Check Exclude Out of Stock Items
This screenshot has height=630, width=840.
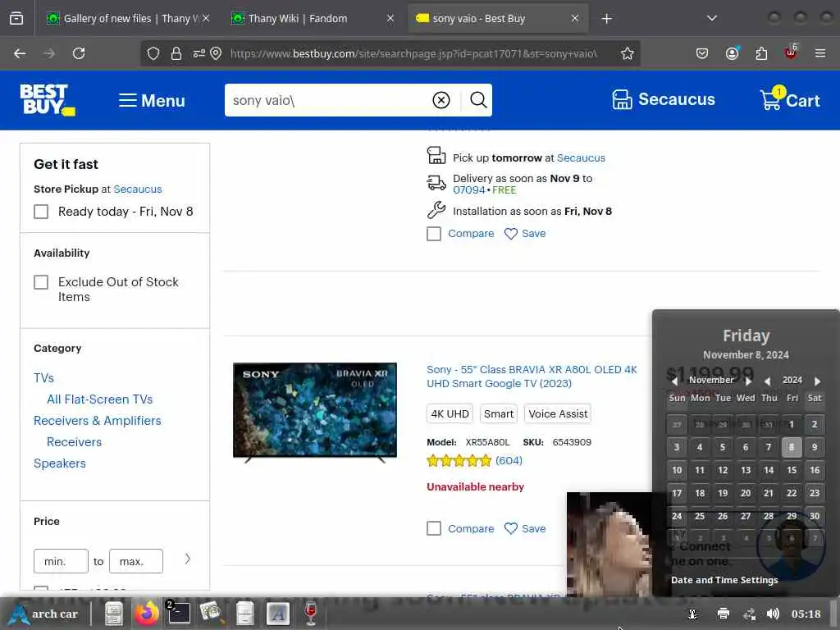tap(41, 282)
